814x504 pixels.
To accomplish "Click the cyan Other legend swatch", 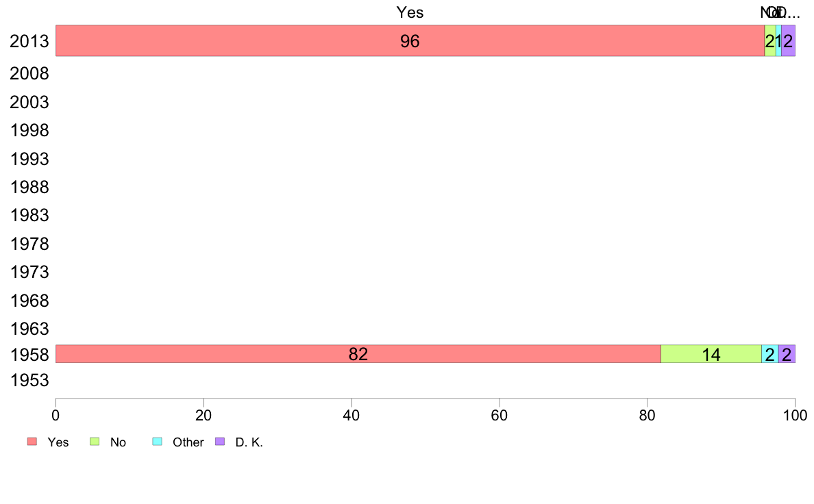I will 158,441.
